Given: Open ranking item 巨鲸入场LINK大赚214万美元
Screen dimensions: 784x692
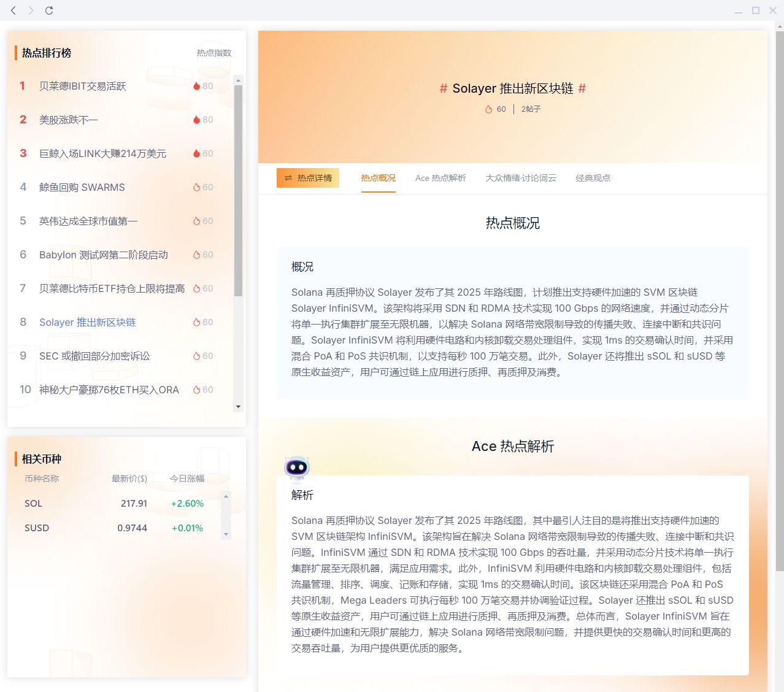Looking at the screenshot, I should (x=102, y=153).
